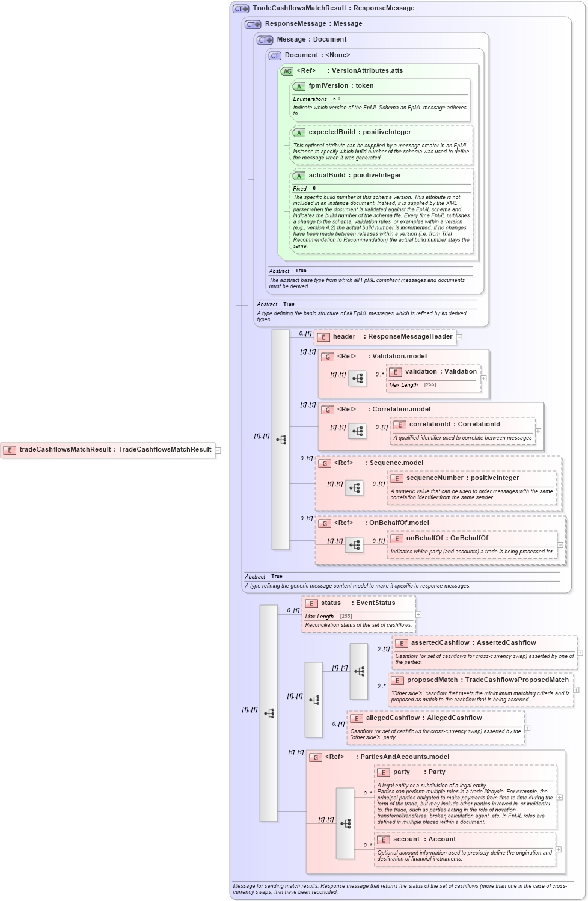Viewport: 588px width, 901px height.
Task: Select the A attribute icon of actualBuild
Action: [x=299, y=176]
